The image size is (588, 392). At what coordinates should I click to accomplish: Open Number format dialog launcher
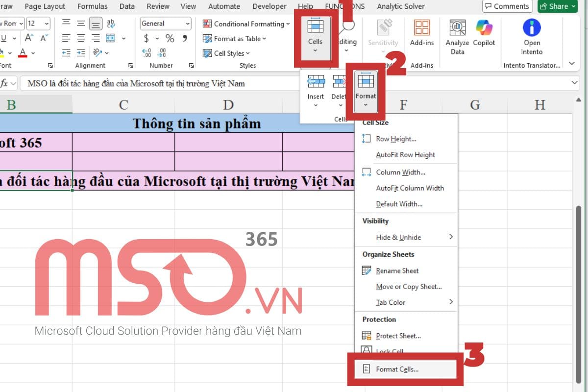(x=191, y=65)
